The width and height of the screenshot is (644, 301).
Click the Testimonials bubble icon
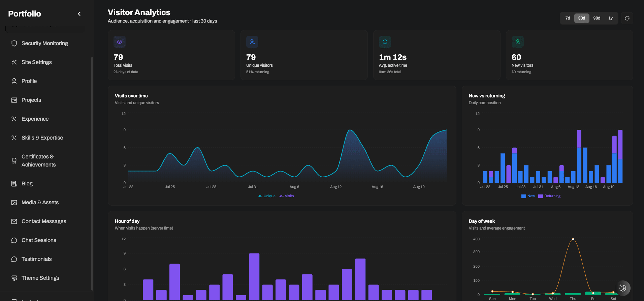click(14, 259)
